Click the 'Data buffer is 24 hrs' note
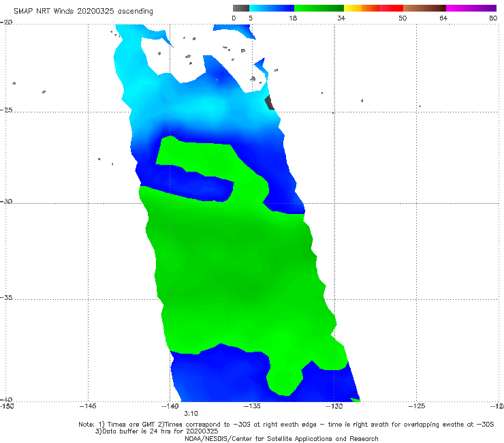The height and width of the screenshot is (443, 504). [157, 431]
